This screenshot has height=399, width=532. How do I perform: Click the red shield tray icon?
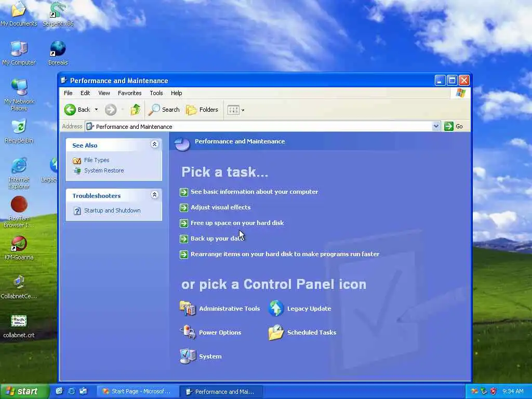[494, 391]
